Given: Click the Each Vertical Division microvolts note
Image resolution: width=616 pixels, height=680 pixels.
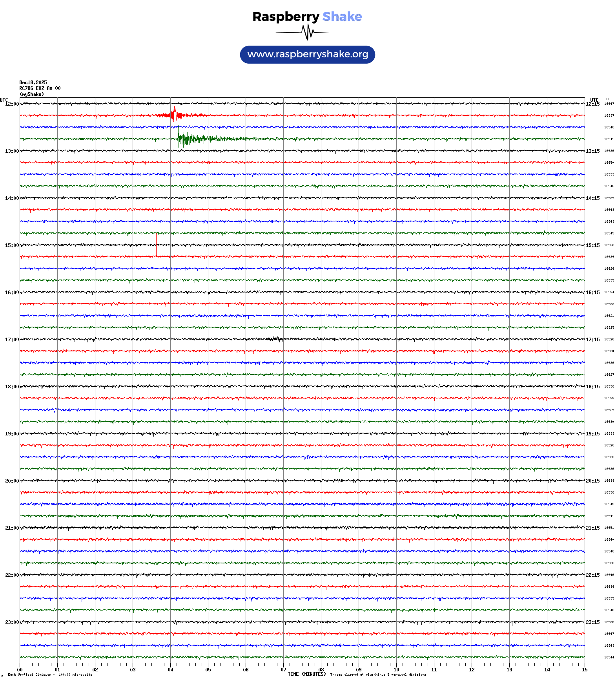Looking at the screenshot, I should click(x=50, y=675).
